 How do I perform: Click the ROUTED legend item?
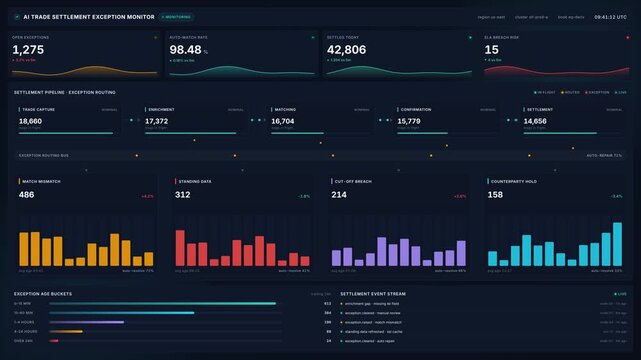(x=570, y=92)
